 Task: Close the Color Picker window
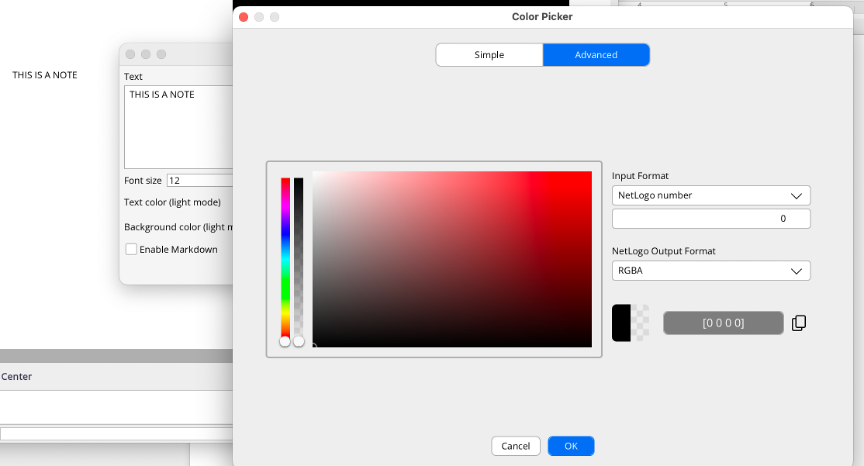[x=243, y=17]
